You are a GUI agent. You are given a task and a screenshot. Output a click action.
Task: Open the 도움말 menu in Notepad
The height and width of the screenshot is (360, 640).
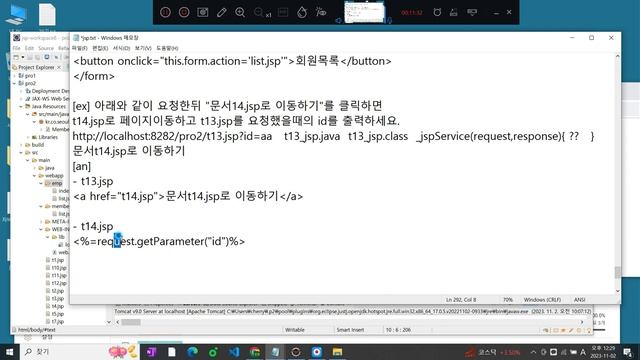167,48
